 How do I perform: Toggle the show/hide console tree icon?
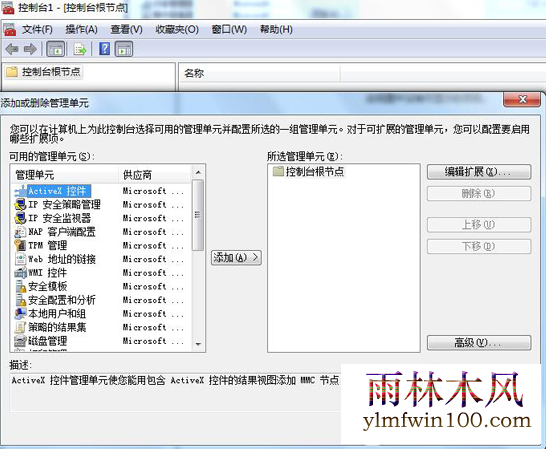coord(55,49)
